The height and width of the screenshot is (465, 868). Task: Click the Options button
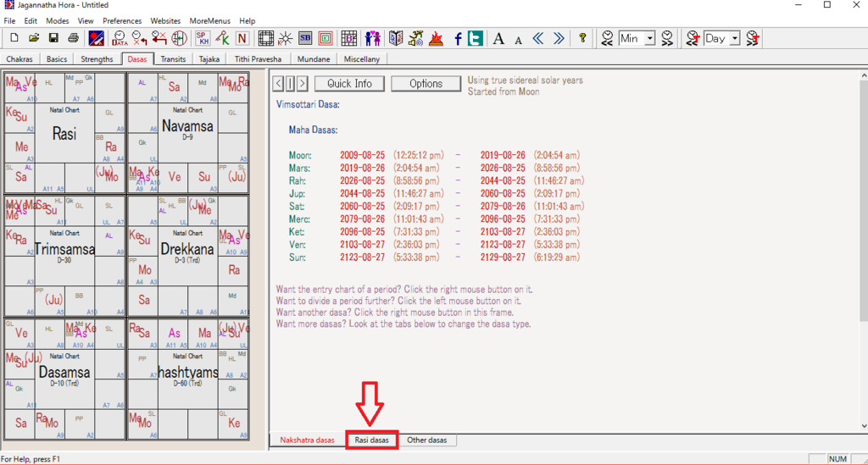[x=426, y=84]
